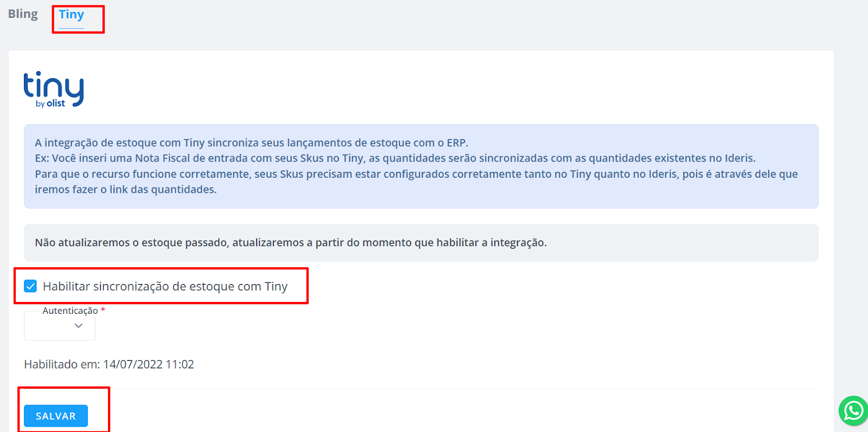This screenshot has width=868, height=432.
Task: Click the blue underline beneath the Tiny tab
Action: [x=72, y=28]
